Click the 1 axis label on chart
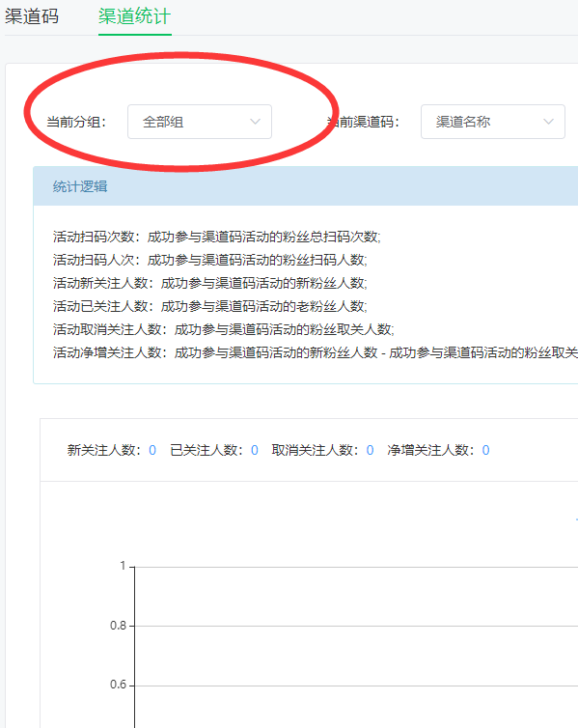 [123, 566]
